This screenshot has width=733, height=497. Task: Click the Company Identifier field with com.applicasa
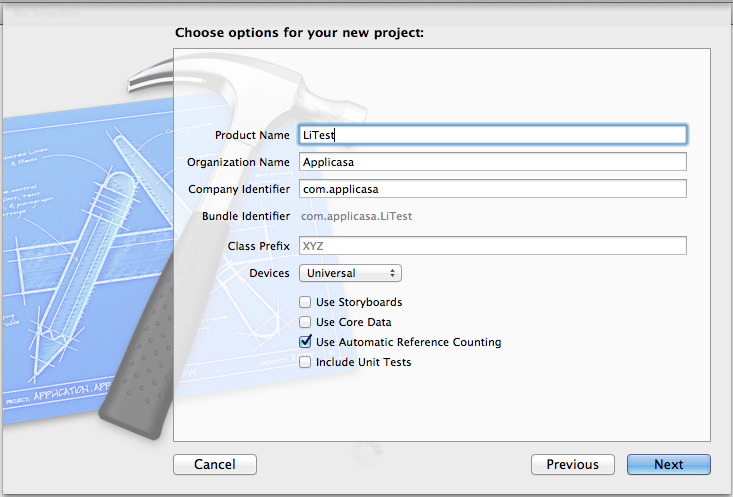click(x=493, y=189)
